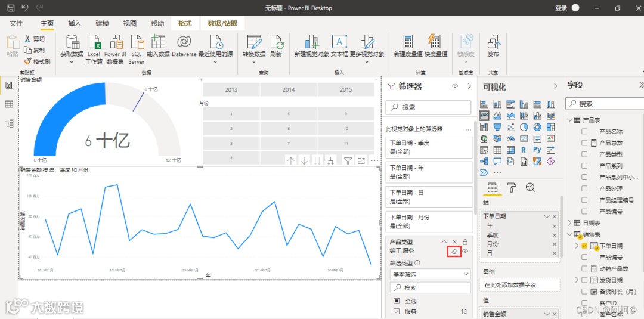The height and width of the screenshot is (319, 644).
Task: Click 新建度量值 calculator icon
Action: pos(408,42)
